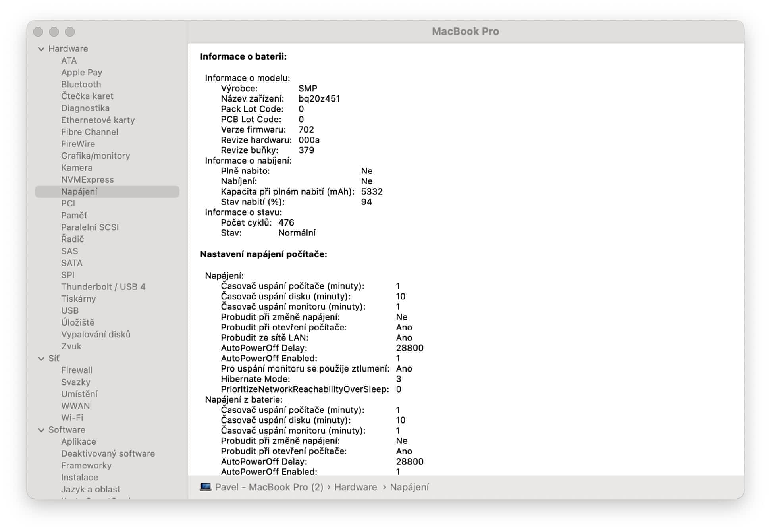Click the MacBook icon in path bar
The width and height of the screenshot is (771, 532).
pos(205,487)
